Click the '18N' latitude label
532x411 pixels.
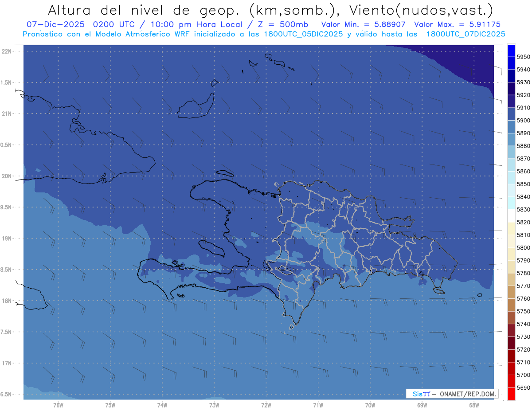point(8,301)
